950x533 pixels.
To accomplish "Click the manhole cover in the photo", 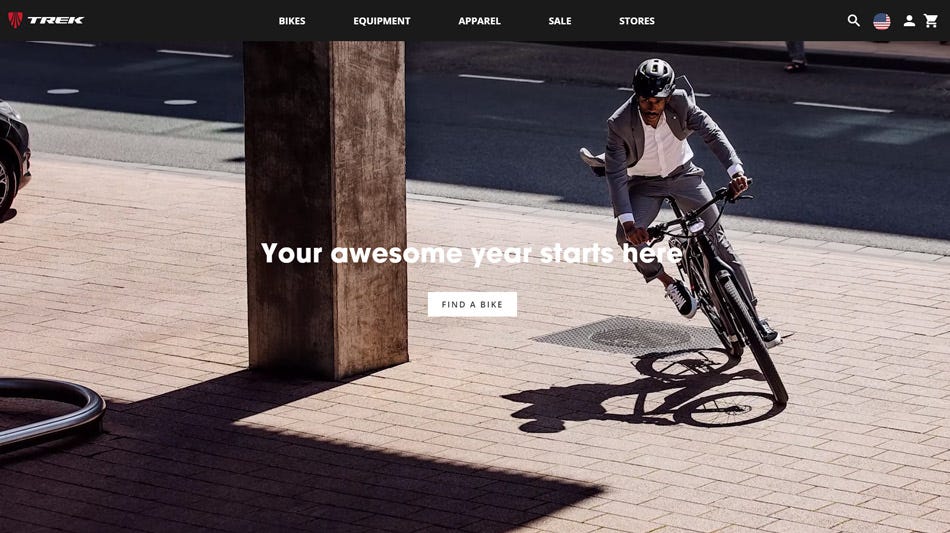I will point(630,335).
